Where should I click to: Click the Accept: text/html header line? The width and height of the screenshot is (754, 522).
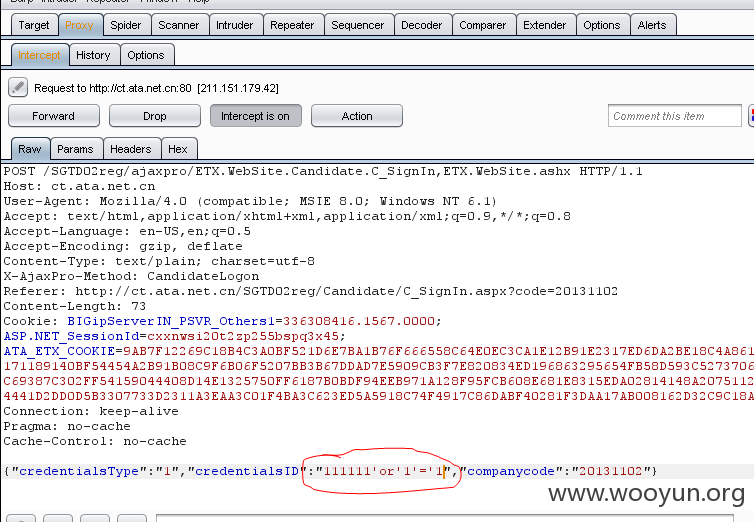[287, 216]
